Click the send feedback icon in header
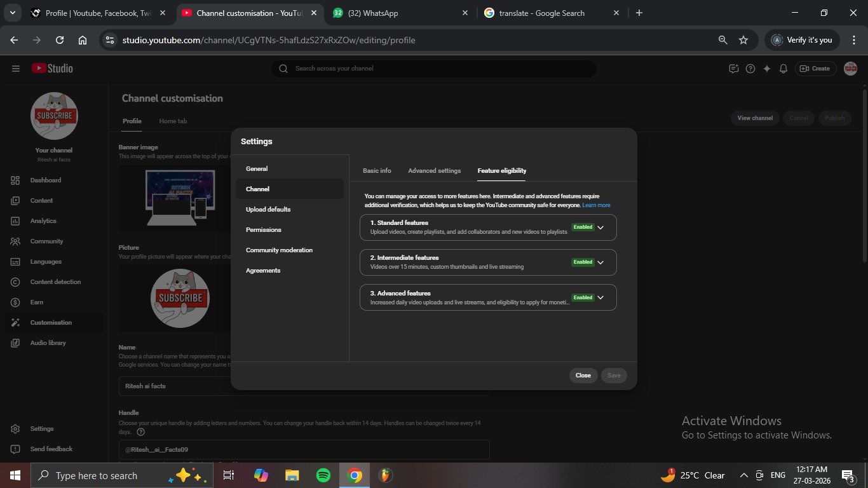 pyautogui.click(x=734, y=69)
